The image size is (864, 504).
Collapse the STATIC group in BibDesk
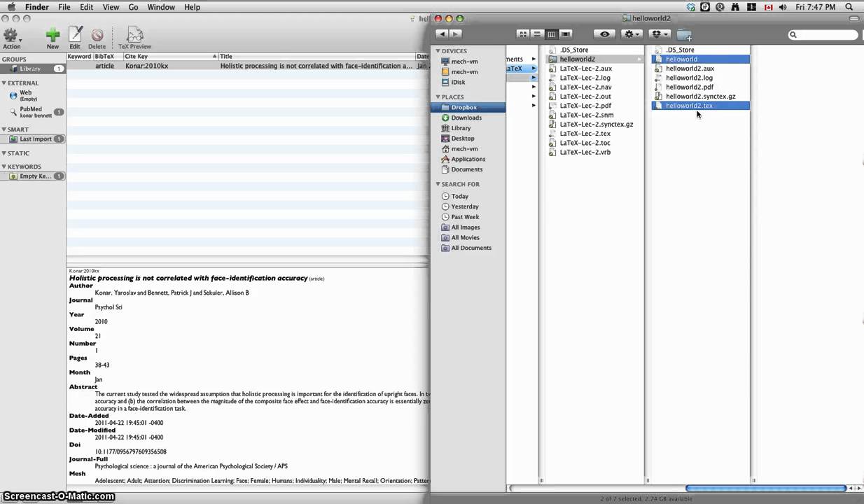pos(4,153)
